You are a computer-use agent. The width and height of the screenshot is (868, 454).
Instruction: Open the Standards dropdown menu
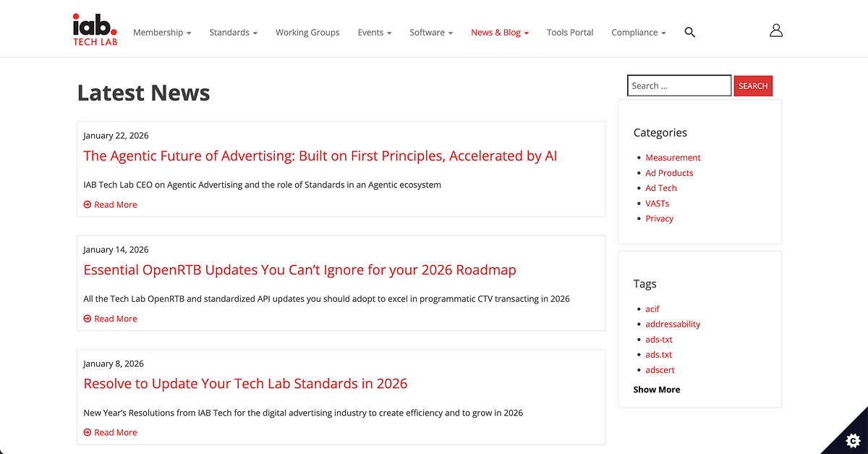coord(233,33)
